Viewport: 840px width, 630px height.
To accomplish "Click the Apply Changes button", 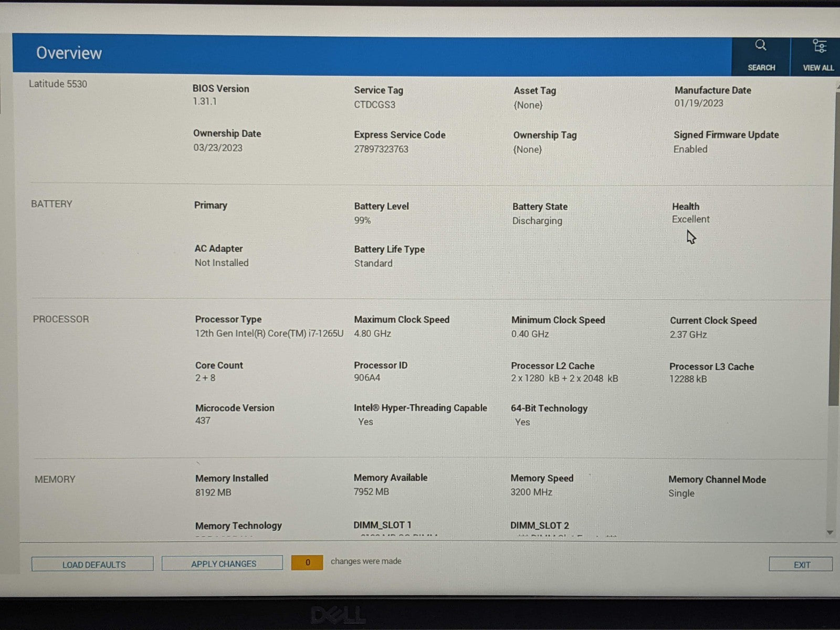I will click(223, 564).
